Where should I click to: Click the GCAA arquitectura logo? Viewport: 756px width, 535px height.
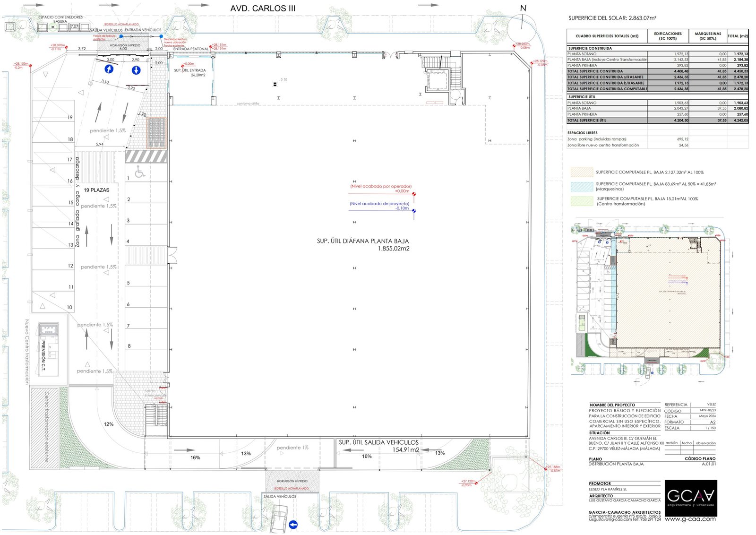click(691, 498)
